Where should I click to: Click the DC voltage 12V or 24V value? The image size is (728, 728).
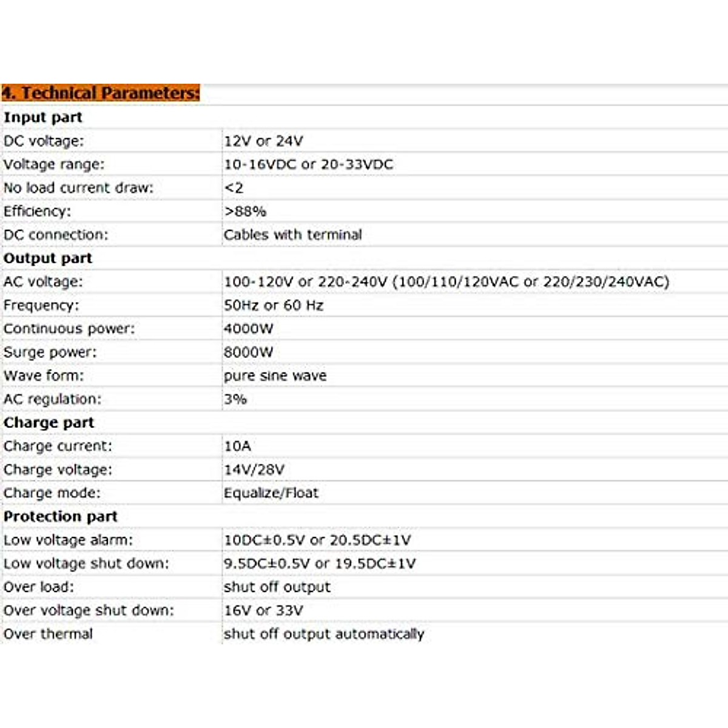263,141
